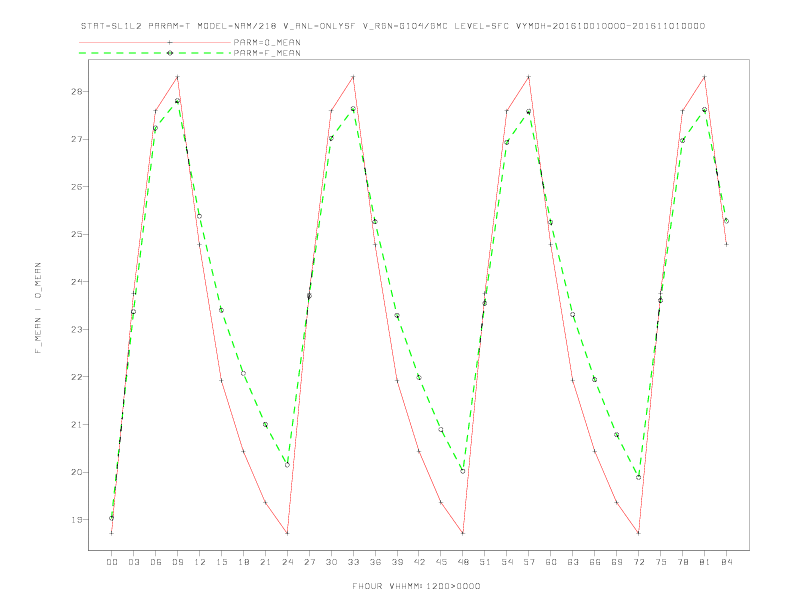Click x-axis forecast hour label 27
This screenshot has height=612, width=792.
coord(309,562)
